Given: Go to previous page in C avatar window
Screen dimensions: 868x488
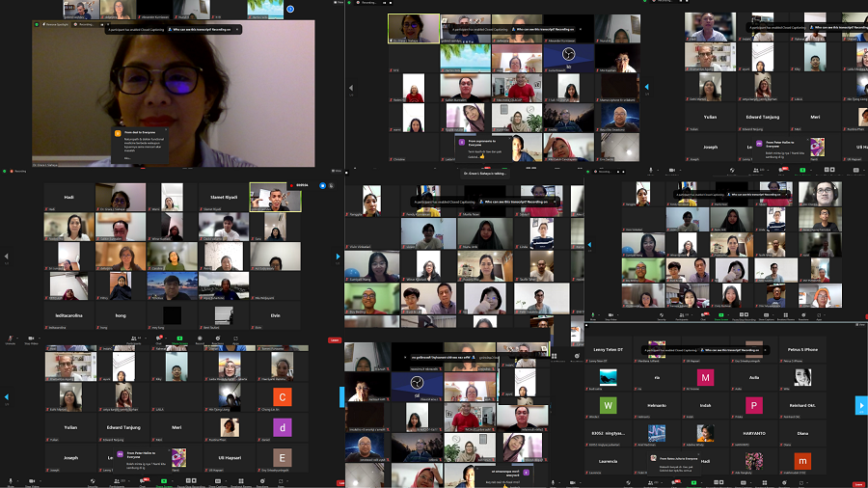Looking at the screenshot, I should [6, 397].
